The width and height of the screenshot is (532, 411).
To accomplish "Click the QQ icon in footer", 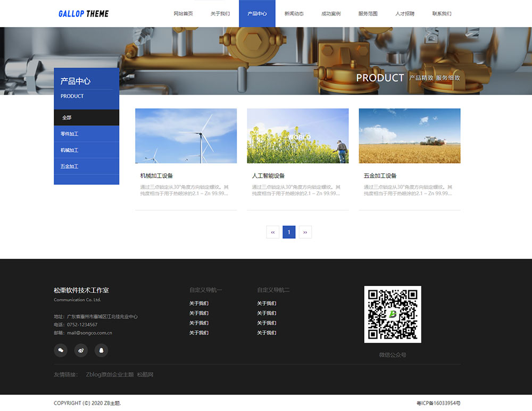I will click(101, 350).
